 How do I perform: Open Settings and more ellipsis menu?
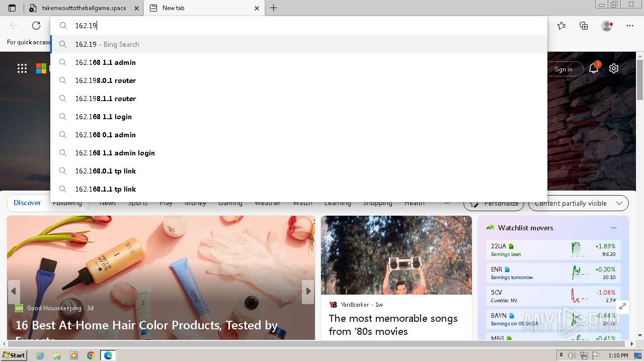coord(630,26)
